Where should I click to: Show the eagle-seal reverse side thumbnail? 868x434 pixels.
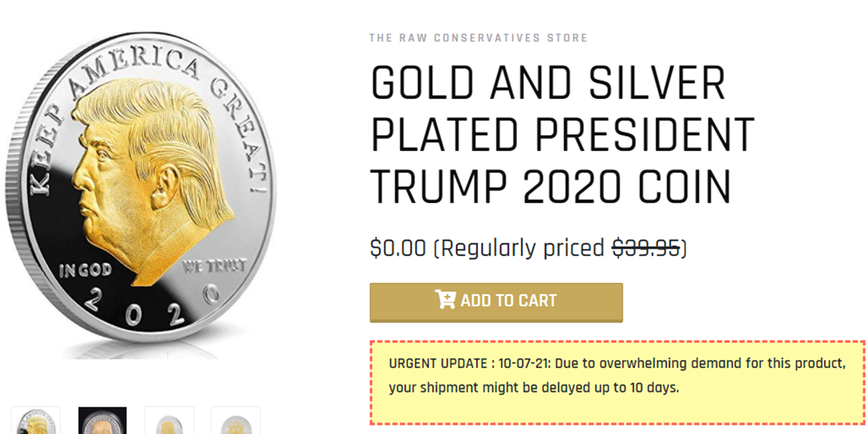point(235,421)
